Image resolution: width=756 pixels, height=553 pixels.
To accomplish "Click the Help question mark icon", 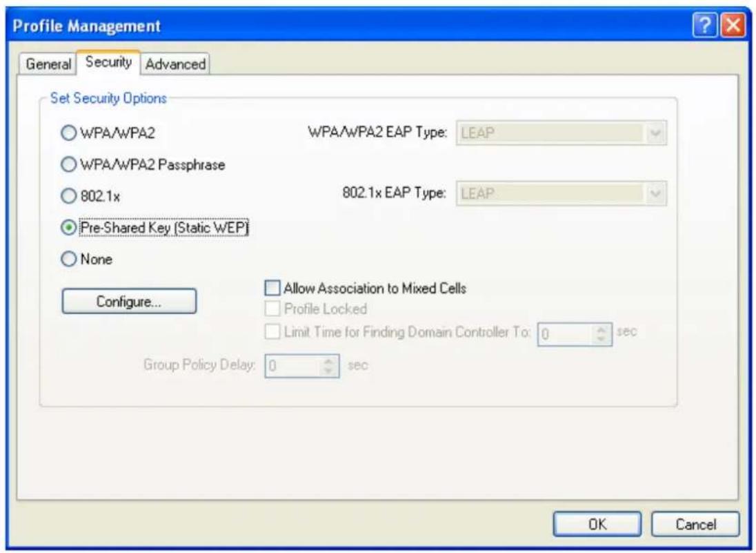I will point(705,26).
